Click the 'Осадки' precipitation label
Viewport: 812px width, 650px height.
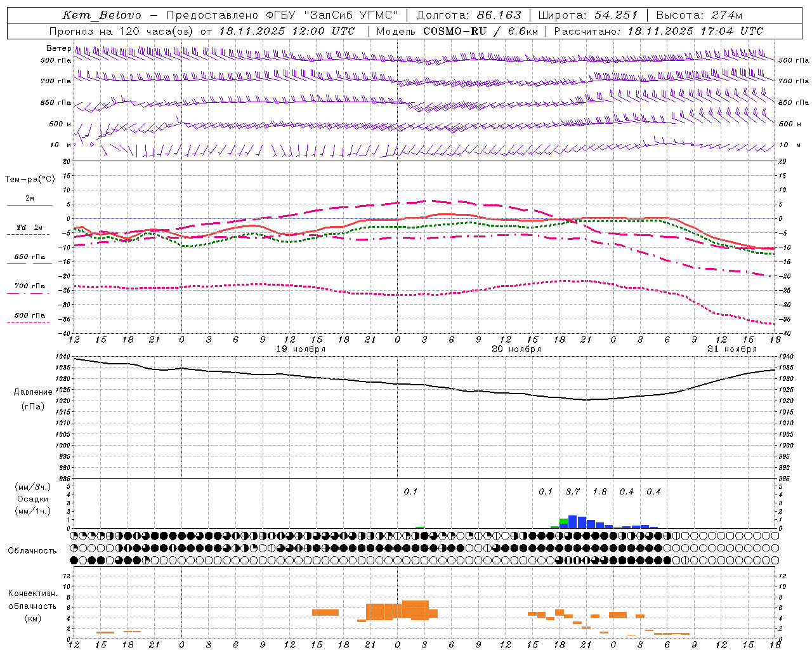pos(33,500)
